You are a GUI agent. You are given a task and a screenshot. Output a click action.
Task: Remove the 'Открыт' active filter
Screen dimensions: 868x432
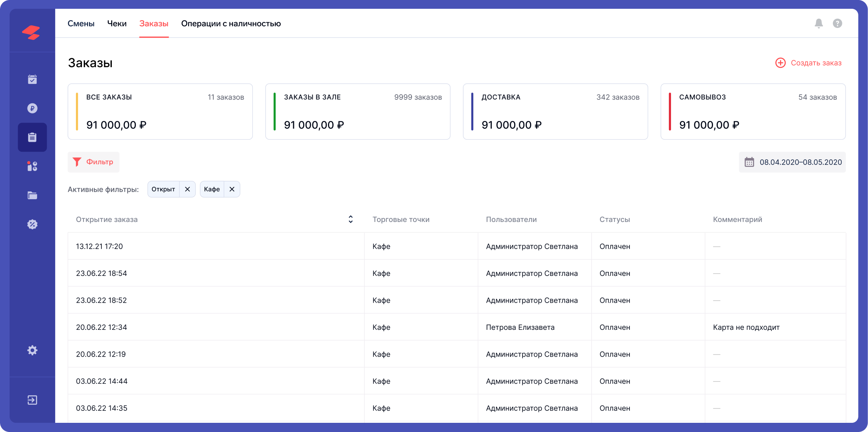(x=187, y=189)
